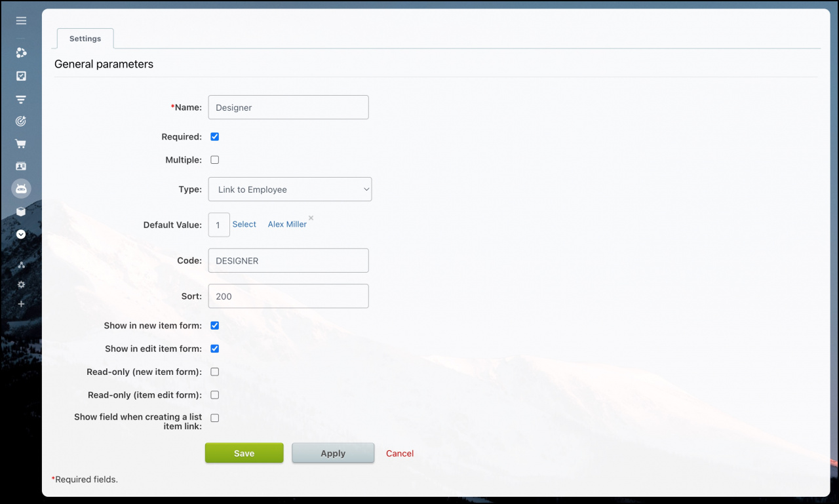Switch to the Settings tab
Screen dimensions: 839x504
85,38
